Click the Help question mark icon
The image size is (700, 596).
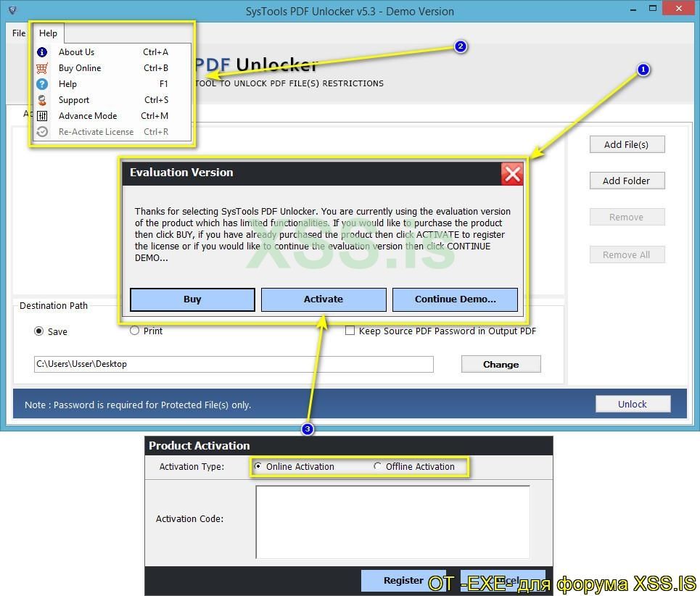[x=42, y=84]
